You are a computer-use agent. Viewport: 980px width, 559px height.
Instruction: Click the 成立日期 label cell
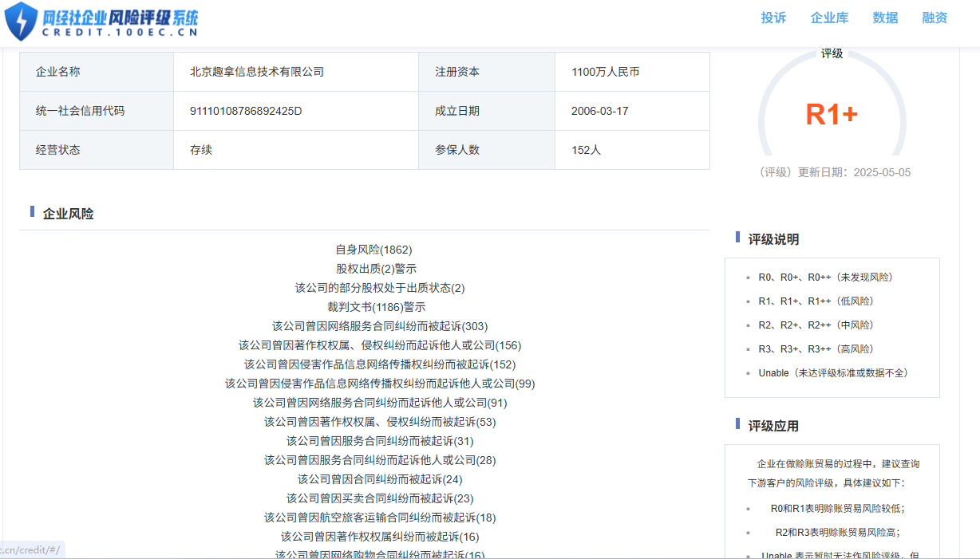(x=487, y=111)
